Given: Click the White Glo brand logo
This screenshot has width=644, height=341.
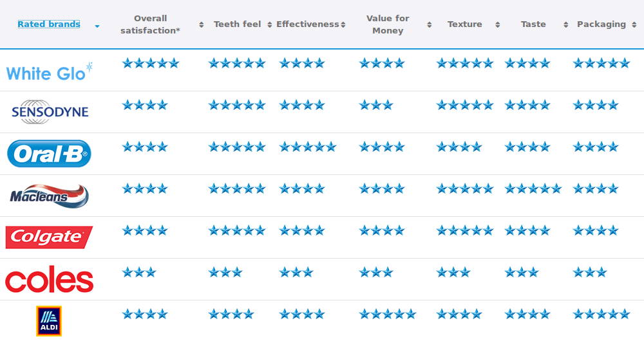Looking at the screenshot, I should pos(50,71).
